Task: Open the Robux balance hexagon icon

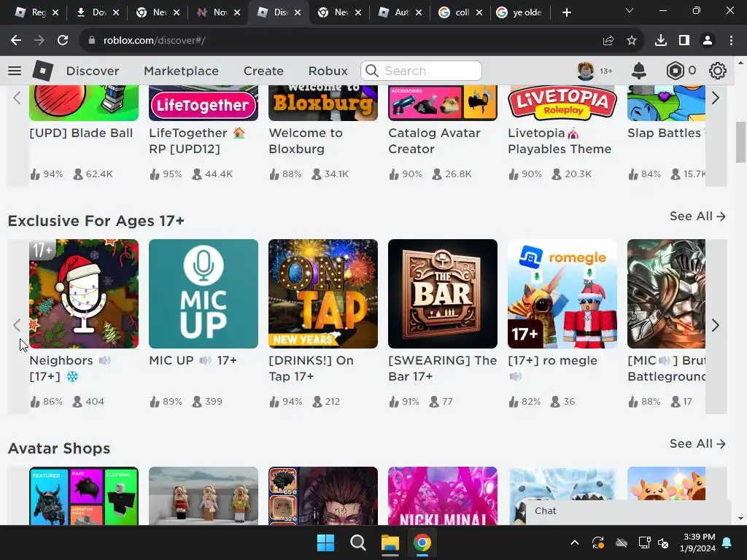Action: (x=675, y=71)
